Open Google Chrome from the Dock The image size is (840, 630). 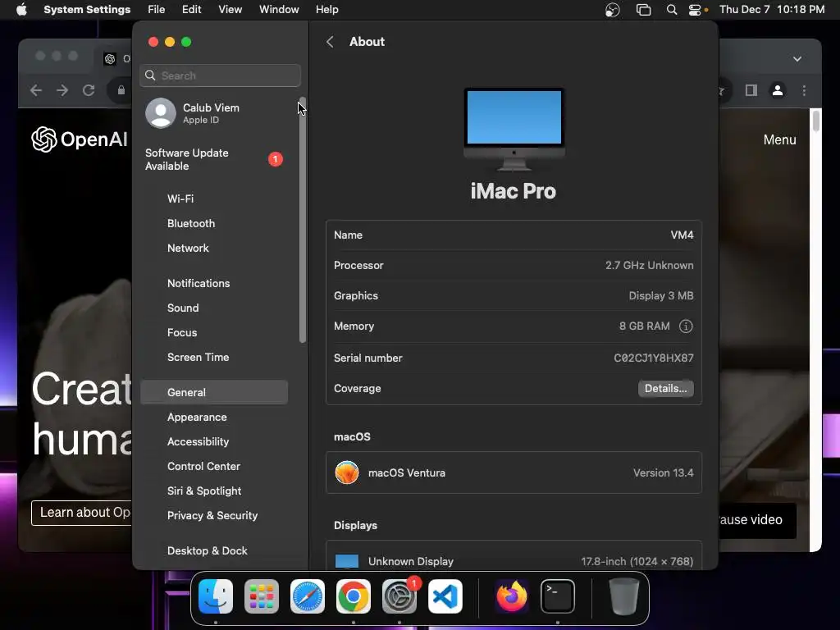tap(353, 596)
